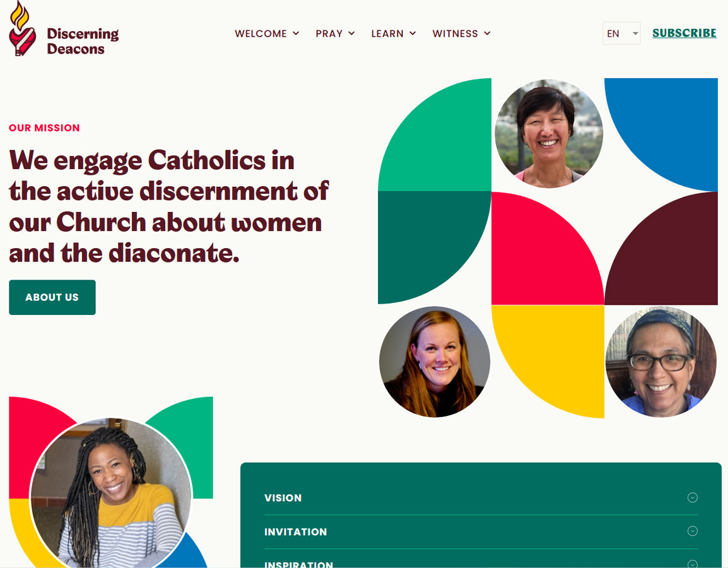
Task: Open the Pray menu chevron
Action: [351, 33]
